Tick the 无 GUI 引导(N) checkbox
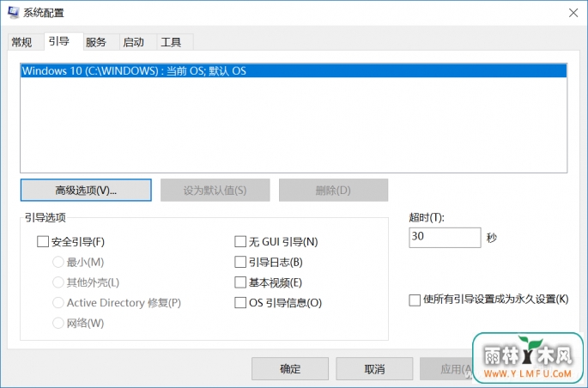This screenshot has width=588, height=388. pos(240,241)
